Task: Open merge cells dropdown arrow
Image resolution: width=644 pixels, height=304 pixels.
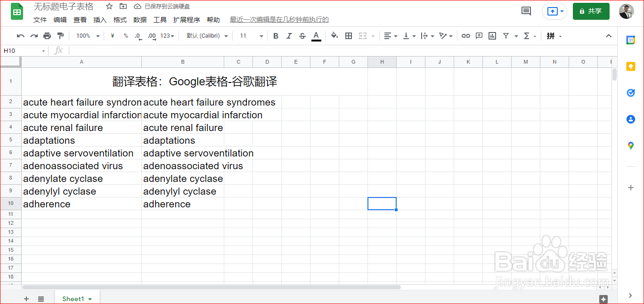Action: pyautogui.click(x=373, y=36)
